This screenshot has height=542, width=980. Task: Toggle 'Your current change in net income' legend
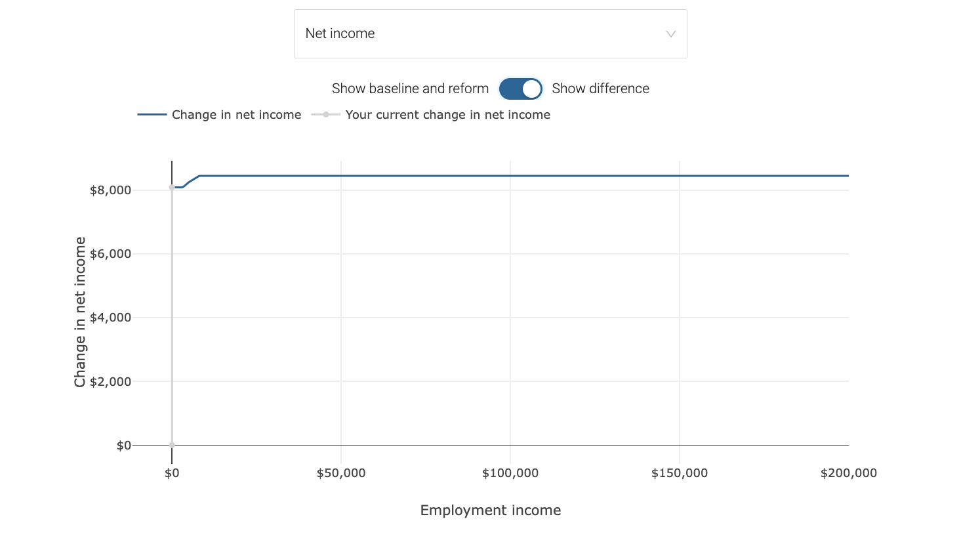click(x=447, y=115)
